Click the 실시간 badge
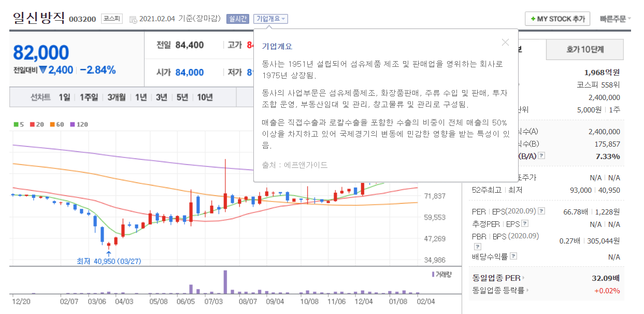The image size is (644, 314). pyautogui.click(x=238, y=19)
